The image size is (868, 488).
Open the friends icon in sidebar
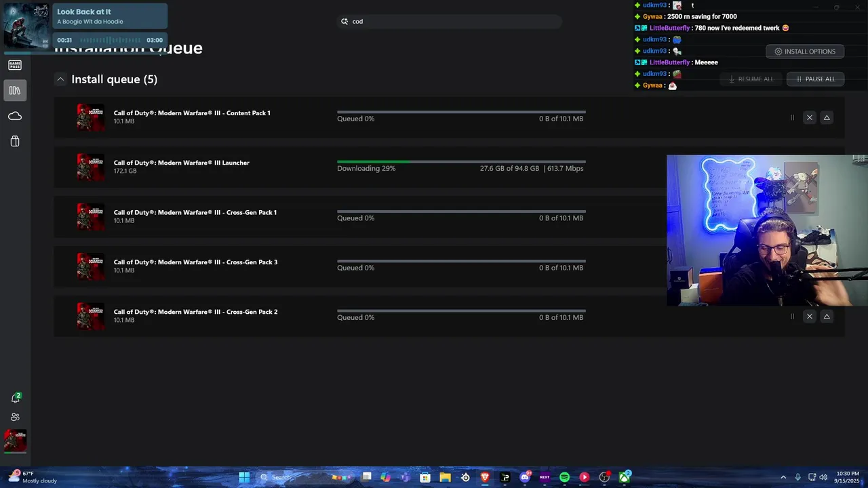[x=15, y=417]
